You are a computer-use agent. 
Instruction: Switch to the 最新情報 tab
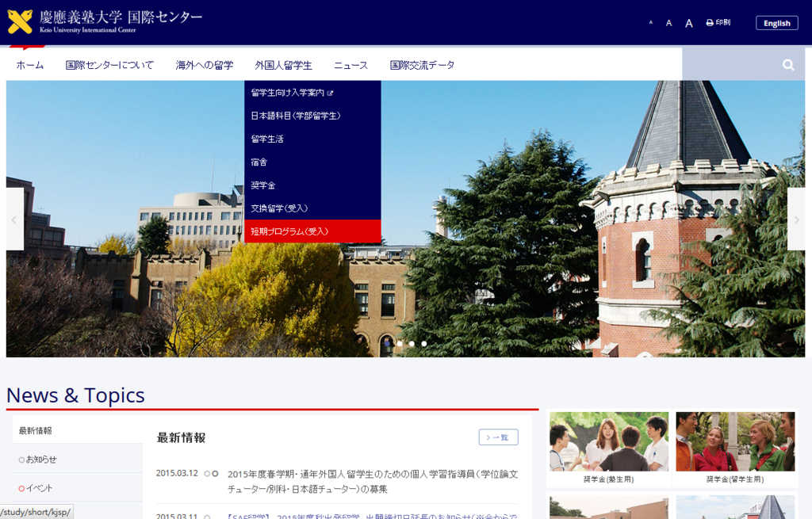37,430
